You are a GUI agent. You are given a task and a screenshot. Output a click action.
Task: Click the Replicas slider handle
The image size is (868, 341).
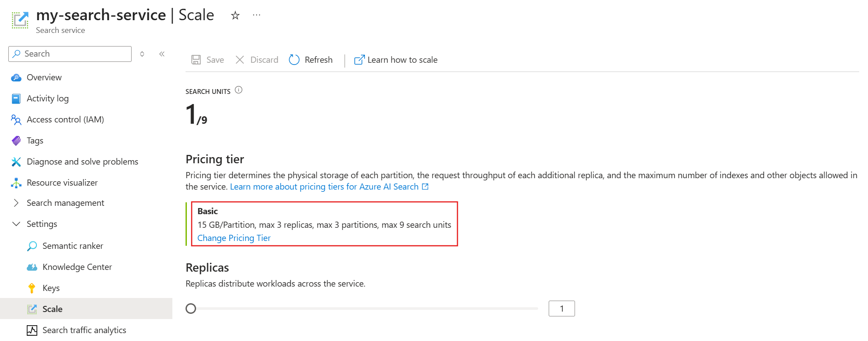tap(191, 309)
